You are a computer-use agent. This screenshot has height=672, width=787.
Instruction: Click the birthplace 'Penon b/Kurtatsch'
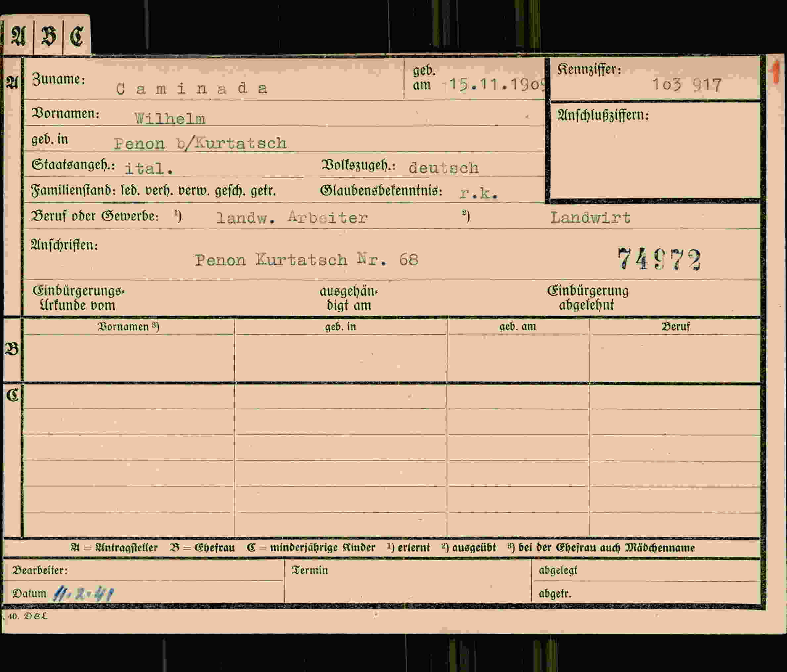click(200, 144)
